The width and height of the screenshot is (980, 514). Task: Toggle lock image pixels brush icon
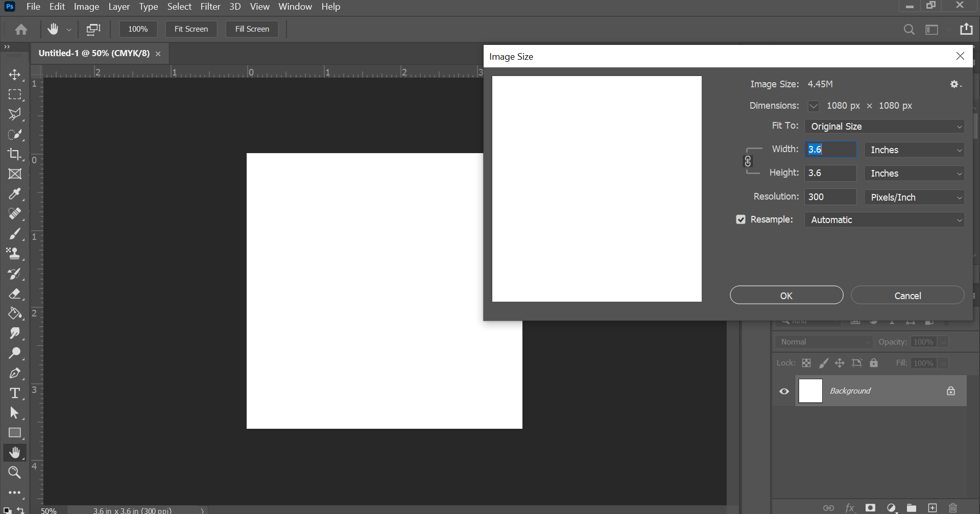pyautogui.click(x=823, y=363)
